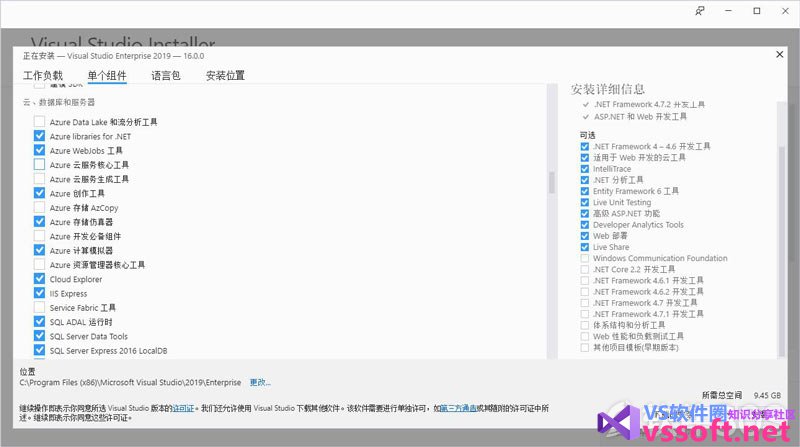This screenshot has height=447, width=800.
Task: Uncheck Azure libraries for .NET
Action: click(39, 136)
